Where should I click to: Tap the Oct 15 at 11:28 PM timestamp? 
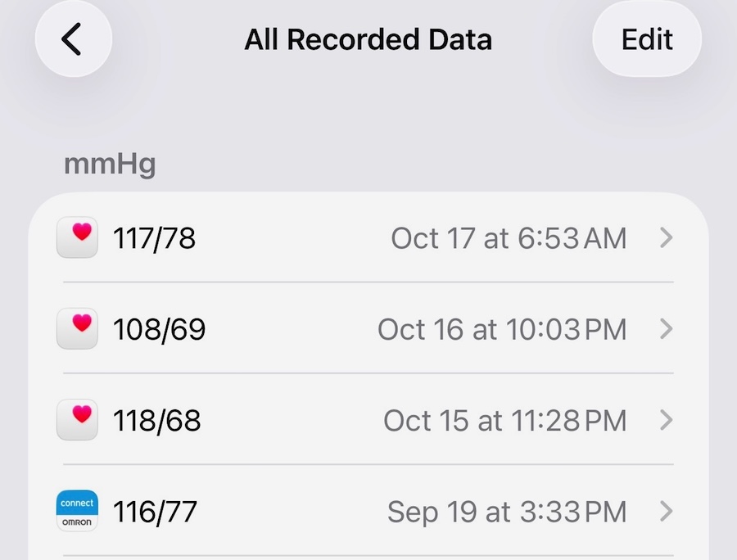click(504, 421)
